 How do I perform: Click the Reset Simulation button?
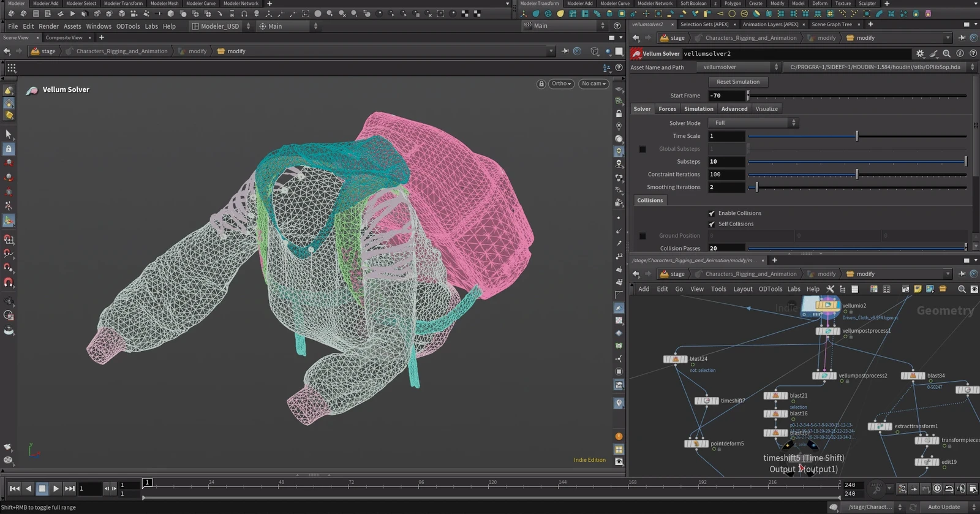(x=738, y=82)
